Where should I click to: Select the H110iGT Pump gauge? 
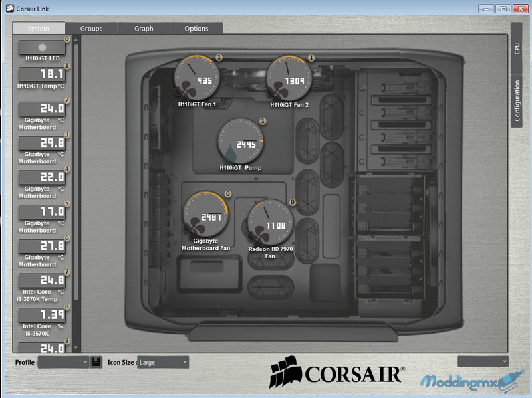[241, 141]
